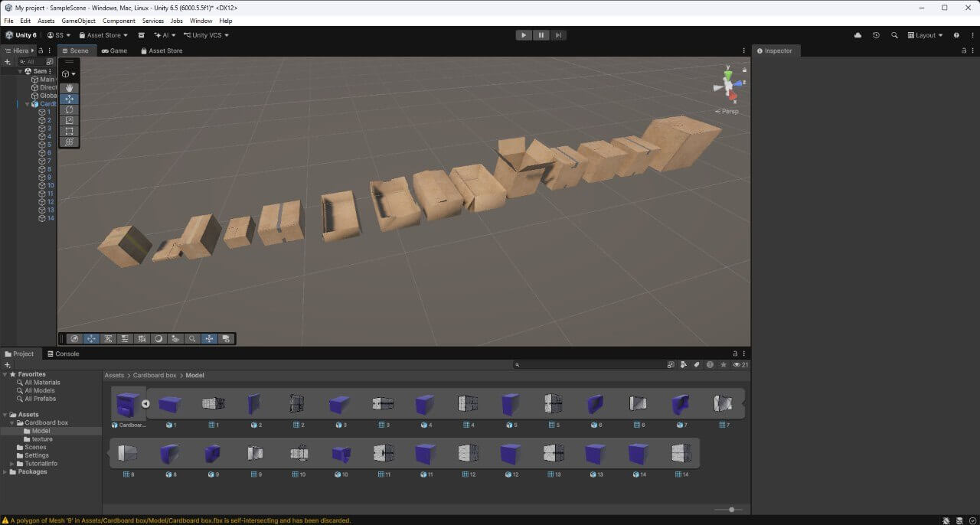Toggle Persp projection label under gizmo
Image resolution: width=980 pixels, height=525 pixels.
pos(727,112)
